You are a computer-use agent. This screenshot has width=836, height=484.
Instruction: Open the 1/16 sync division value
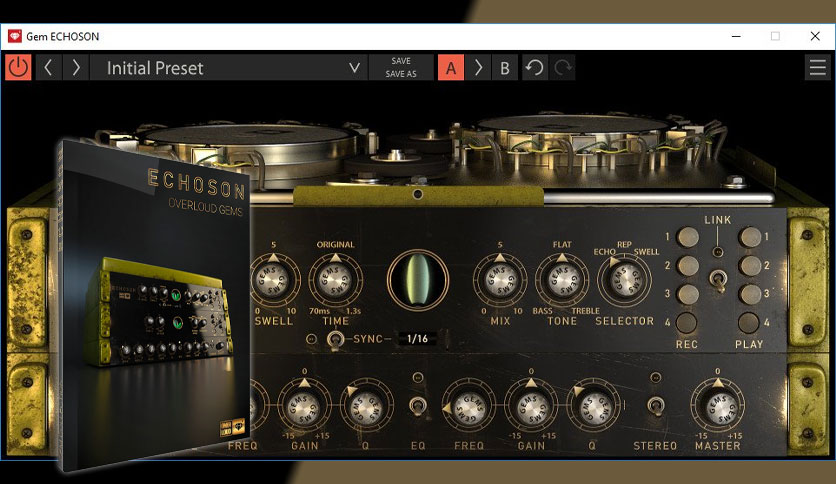coord(417,338)
